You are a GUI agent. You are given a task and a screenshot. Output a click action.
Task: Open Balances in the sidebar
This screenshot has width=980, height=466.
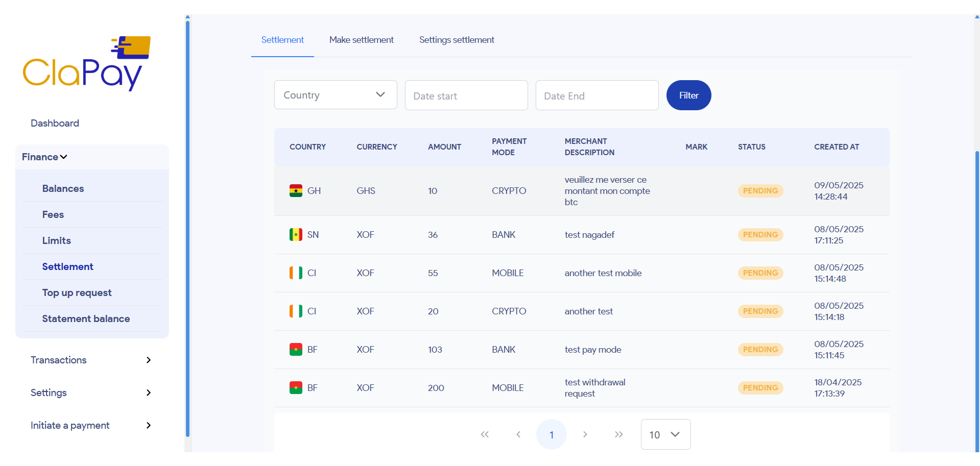coord(63,189)
